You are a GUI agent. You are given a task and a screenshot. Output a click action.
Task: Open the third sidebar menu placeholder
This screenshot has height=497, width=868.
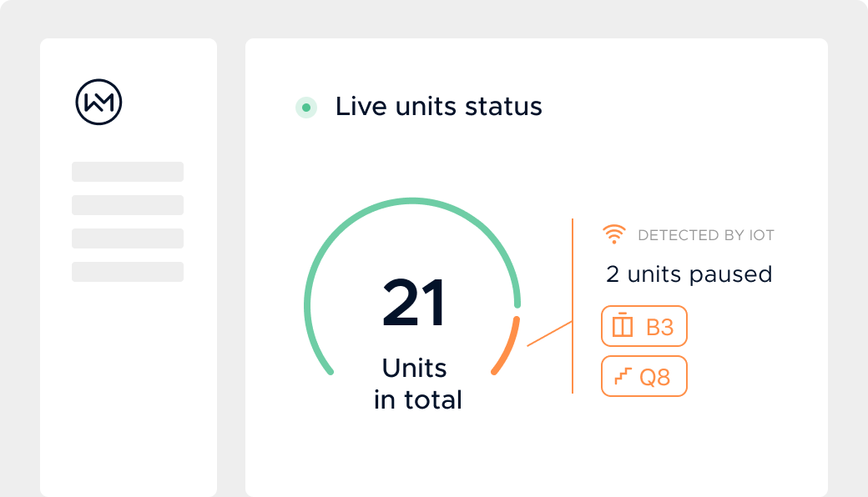128,238
